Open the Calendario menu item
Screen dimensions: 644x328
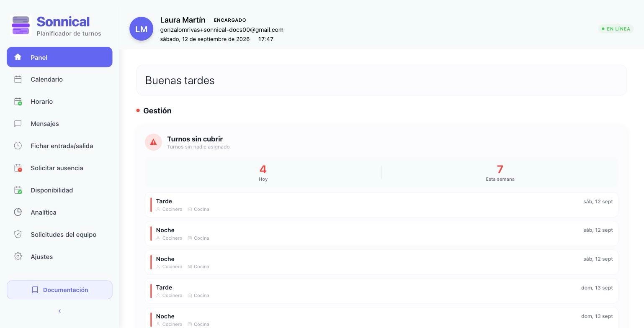(x=59, y=79)
